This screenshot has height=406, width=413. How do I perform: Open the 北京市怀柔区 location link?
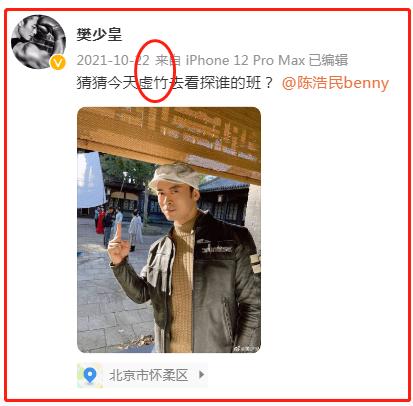pyautogui.click(x=148, y=375)
